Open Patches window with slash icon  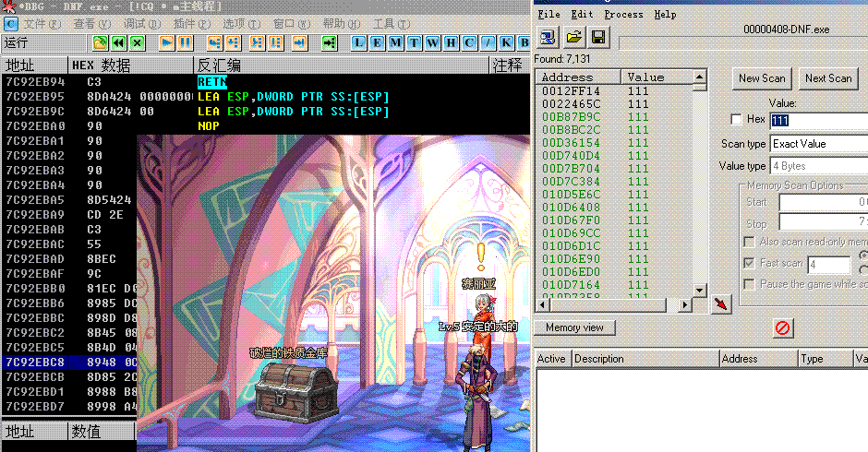click(x=488, y=43)
